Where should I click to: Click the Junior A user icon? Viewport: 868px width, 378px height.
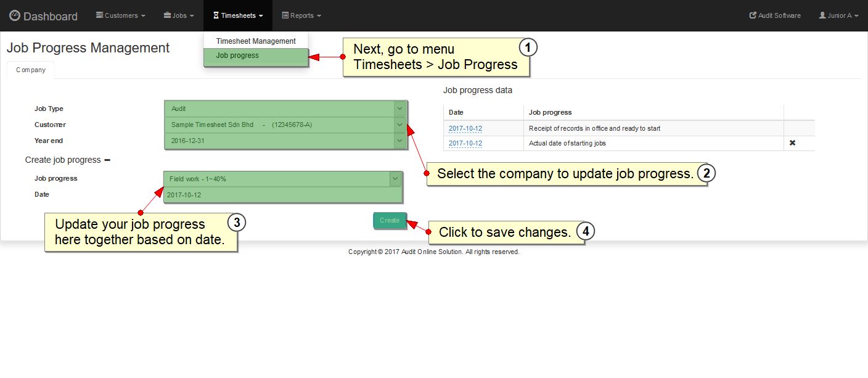coord(822,15)
